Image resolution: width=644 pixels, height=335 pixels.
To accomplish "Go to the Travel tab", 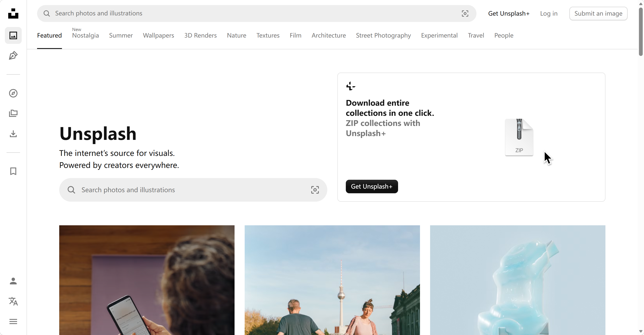I will pyautogui.click(x=476, y=35).
